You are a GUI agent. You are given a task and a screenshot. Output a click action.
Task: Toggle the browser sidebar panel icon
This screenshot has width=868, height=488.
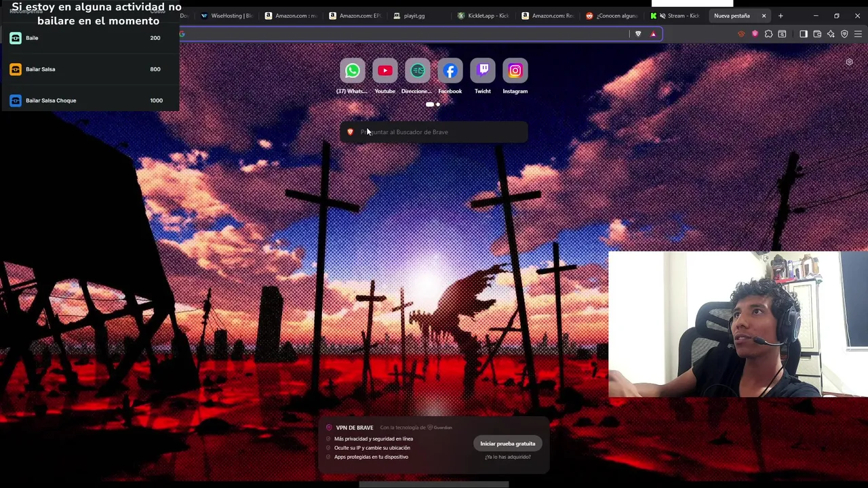pyautogui.click(x=804, y=34)
